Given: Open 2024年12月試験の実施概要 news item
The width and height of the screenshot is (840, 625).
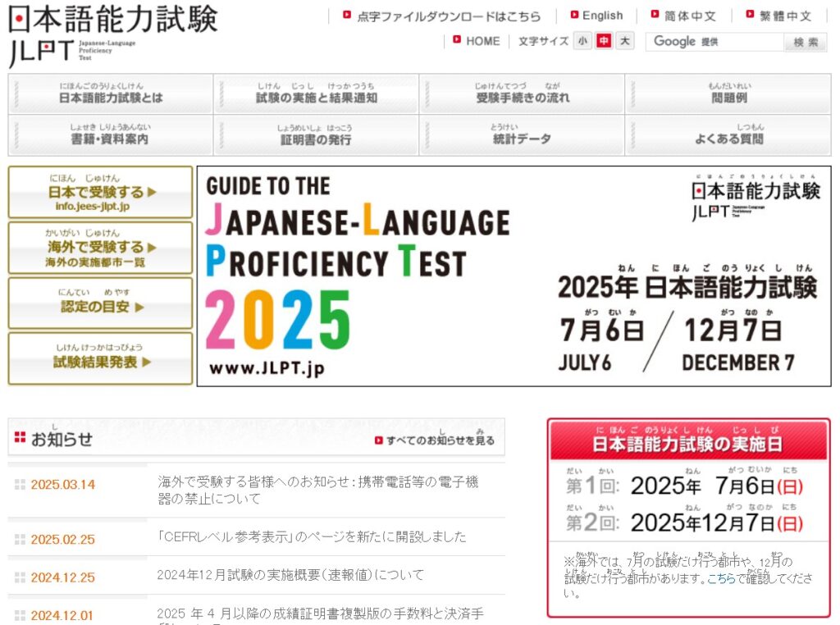Looking at the screenshot, I should click(x=290, y=575).
